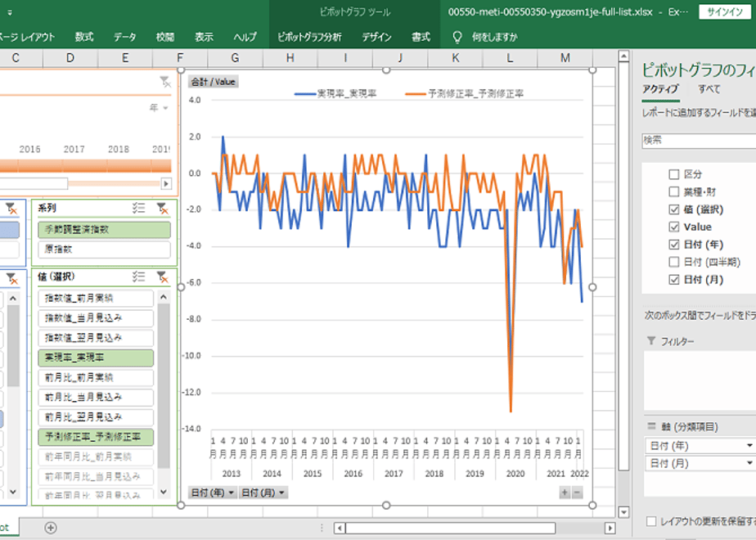Viewport: 756px width, 540px height.
Task: Uncheck the 日付 (年) field checkbox
Action: pos(674,245)
